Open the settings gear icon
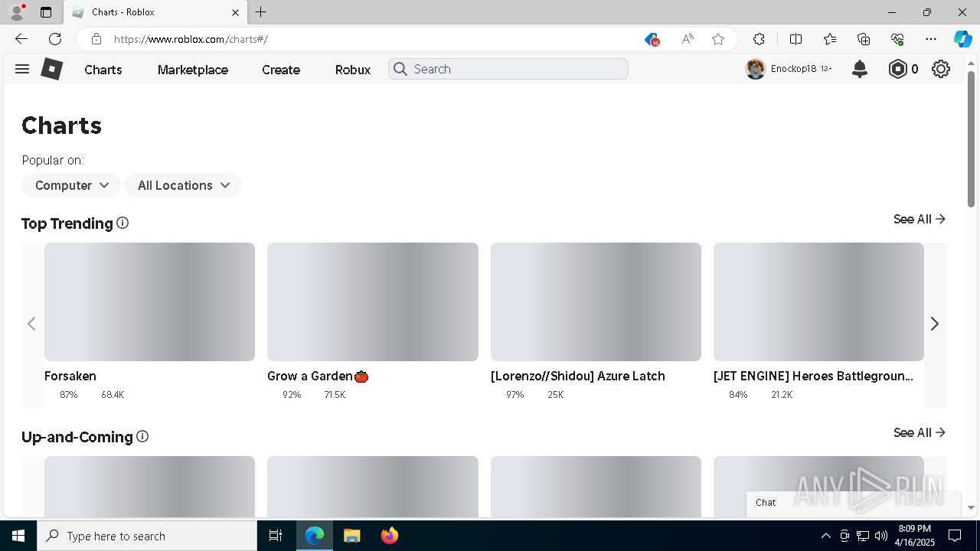The width and height of the screenshot is (980, 551). pyautogui.click(x=941, y=69)
